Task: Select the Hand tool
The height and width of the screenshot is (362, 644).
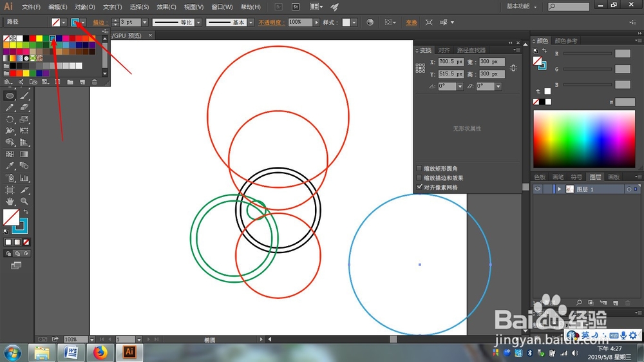Action: (10, 202)
